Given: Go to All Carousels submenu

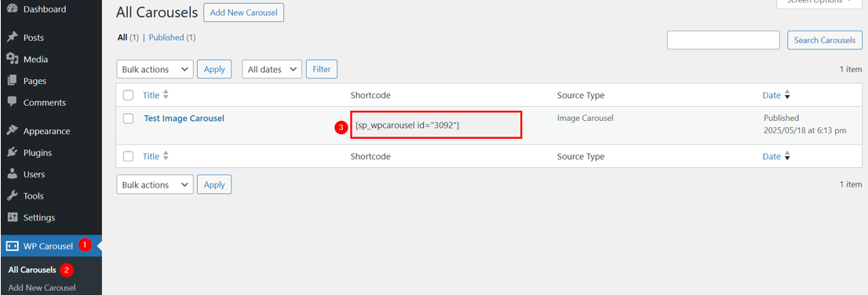Looking at the screenshot, I should click(32, 270).
